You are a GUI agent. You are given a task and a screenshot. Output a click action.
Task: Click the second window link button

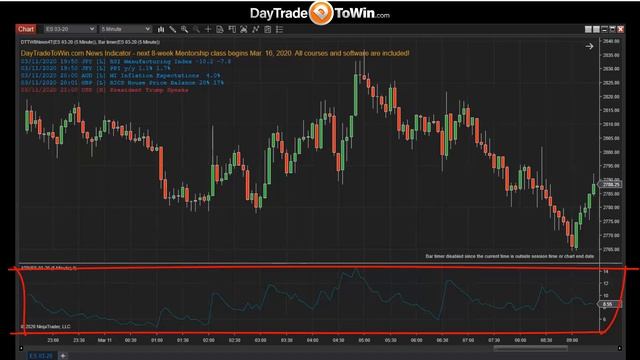[596, 29]
